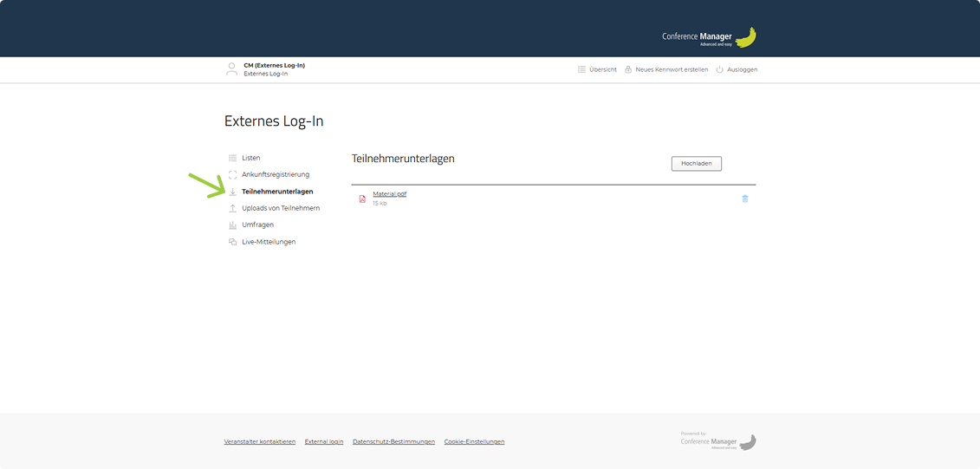Open Cookie-Einstellungen footer link
The height and width of the screenshot is (469, 980).
coord(474,441)
